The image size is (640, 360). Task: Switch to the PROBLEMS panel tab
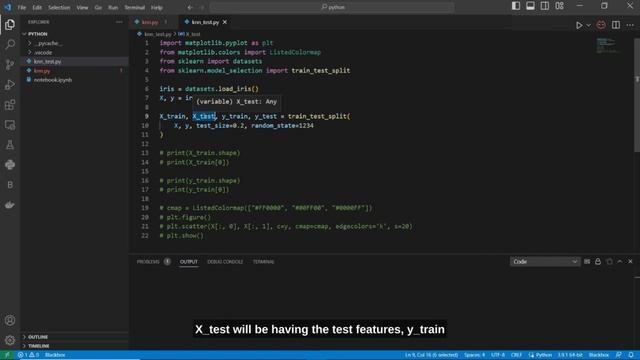click(x=148, y=262)
